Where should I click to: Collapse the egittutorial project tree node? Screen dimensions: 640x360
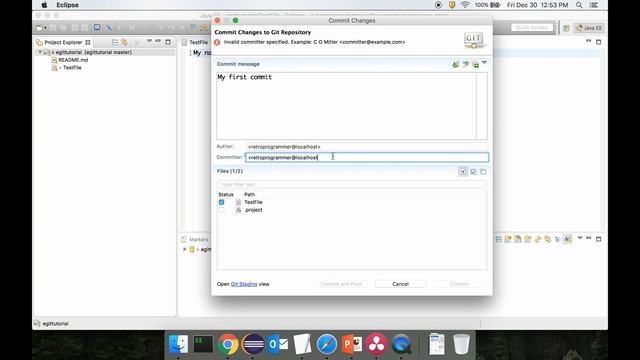coord(40,52)
